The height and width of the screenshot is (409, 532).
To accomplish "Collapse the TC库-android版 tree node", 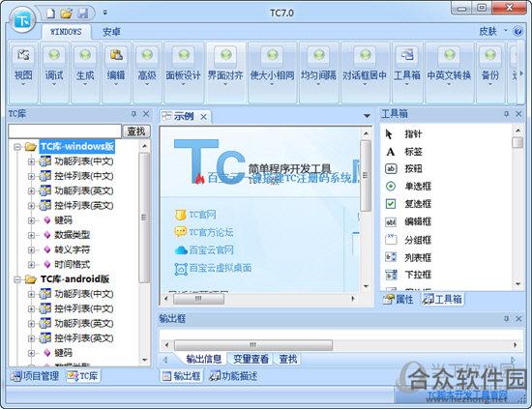I will coord(17,279).
